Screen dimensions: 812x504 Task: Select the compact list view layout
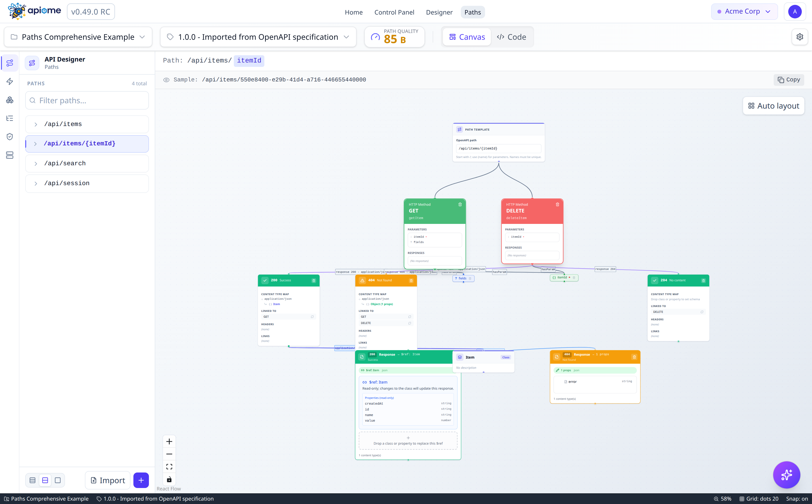(32, 480)
